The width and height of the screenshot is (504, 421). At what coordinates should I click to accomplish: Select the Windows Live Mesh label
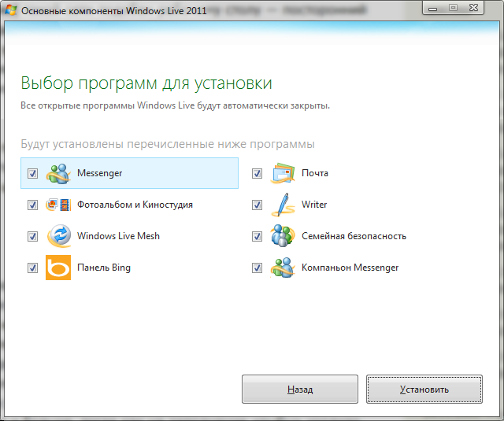tap(118, 236)
